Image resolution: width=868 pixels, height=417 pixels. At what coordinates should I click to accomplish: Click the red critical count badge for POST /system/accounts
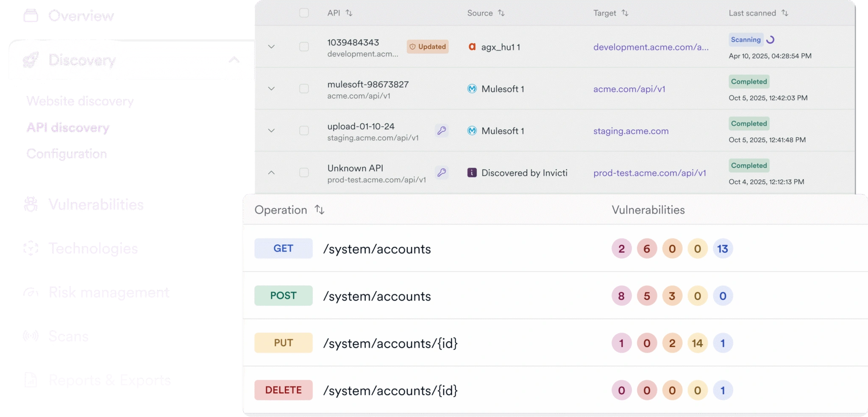click(621, 296)
